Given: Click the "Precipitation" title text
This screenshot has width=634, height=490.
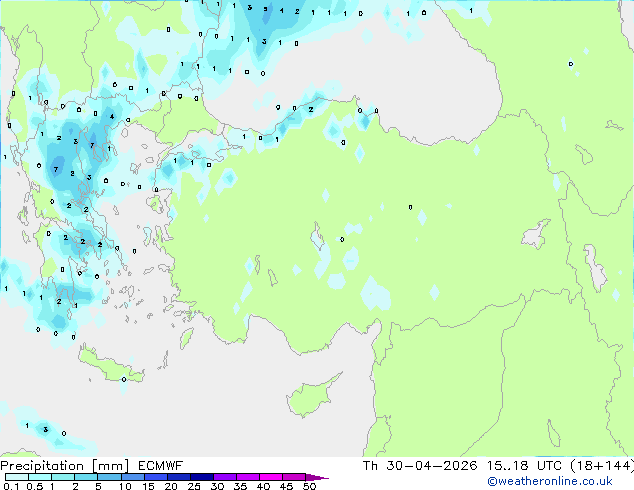Looking at the screenshot, I should coord(42,466).
